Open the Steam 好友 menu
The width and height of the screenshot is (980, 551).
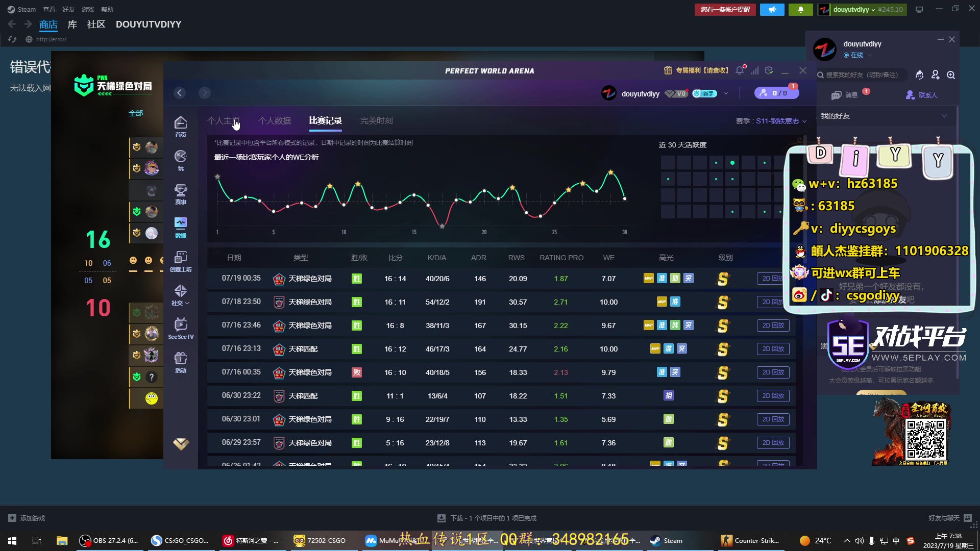click(68, 10)
